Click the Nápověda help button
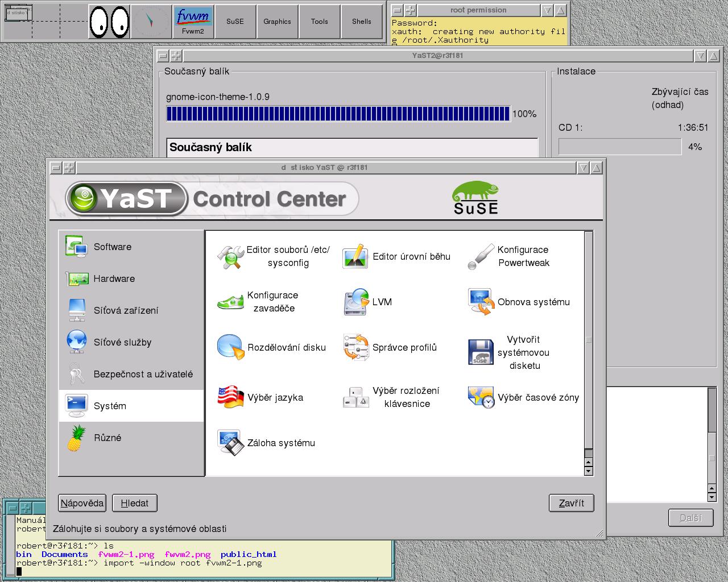This screenshot has width=728, height=582. click(x=82, y=503)
